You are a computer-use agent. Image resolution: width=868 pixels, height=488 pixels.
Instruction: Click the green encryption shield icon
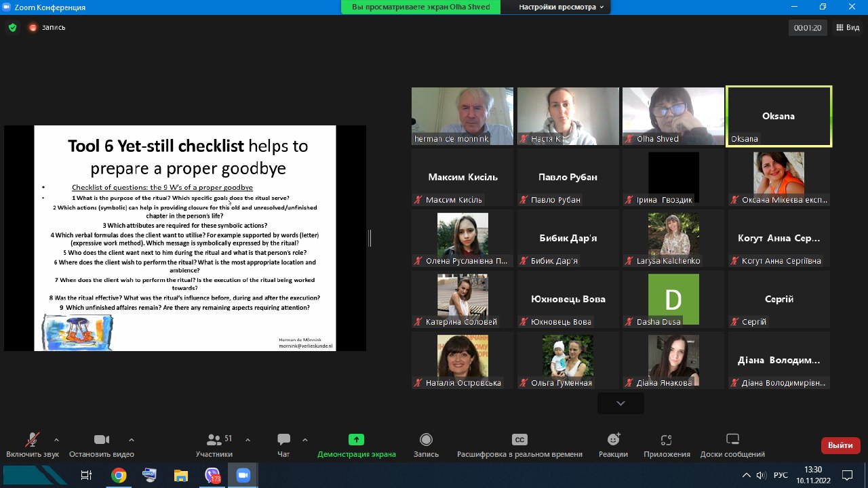12,28
